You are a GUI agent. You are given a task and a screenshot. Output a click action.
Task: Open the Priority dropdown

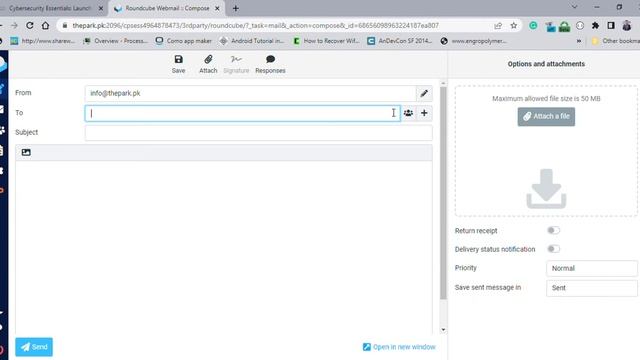click(x=591, y=268)
